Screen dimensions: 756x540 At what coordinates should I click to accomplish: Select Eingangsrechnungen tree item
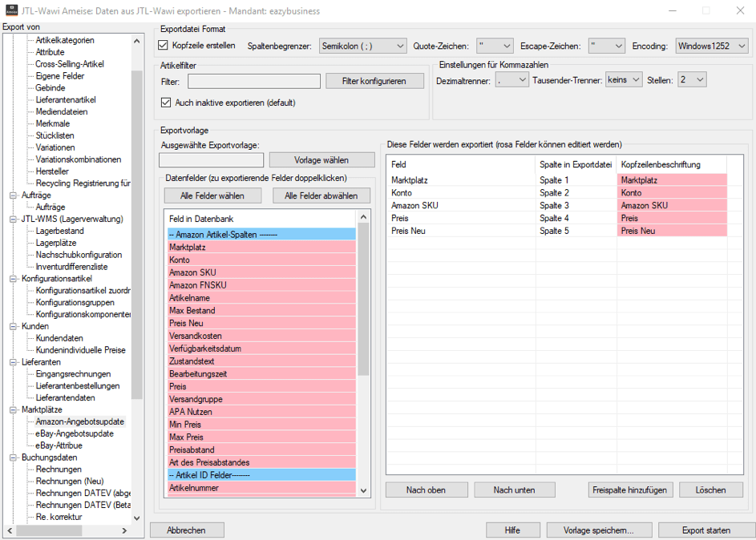click(x=73, y=374)
